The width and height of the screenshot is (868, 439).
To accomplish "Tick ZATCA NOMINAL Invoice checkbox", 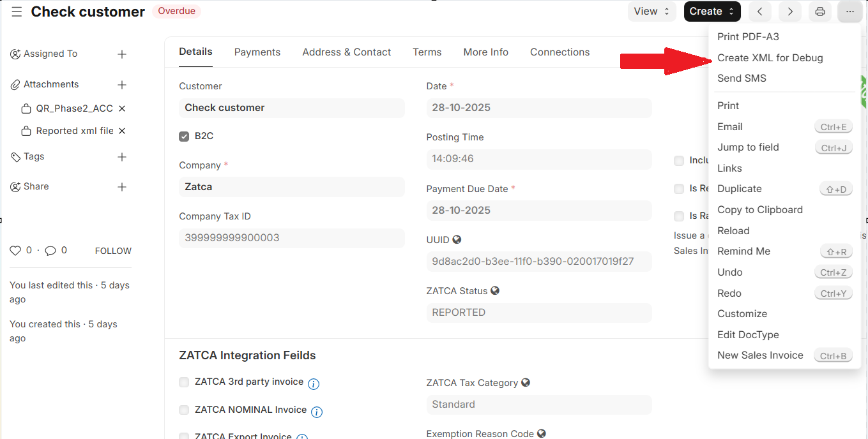I will (184, 410).
